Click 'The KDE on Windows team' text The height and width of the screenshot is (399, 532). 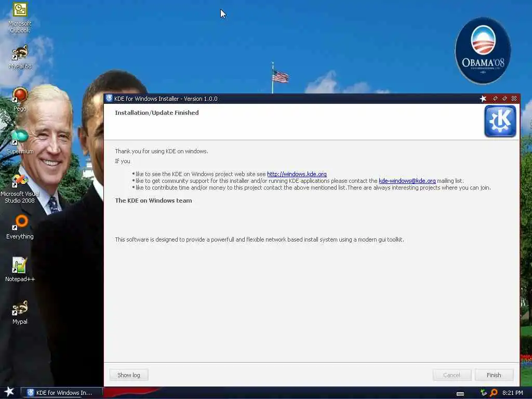coord(153,201)
